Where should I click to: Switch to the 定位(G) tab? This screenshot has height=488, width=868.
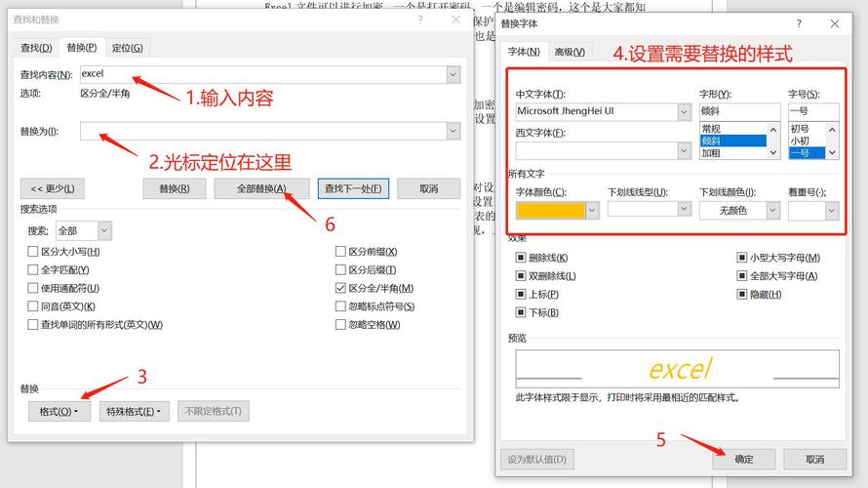pos(127,48)
